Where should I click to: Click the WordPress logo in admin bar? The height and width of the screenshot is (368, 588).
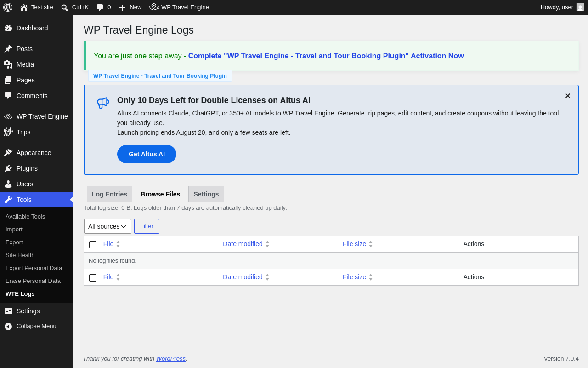8,7
